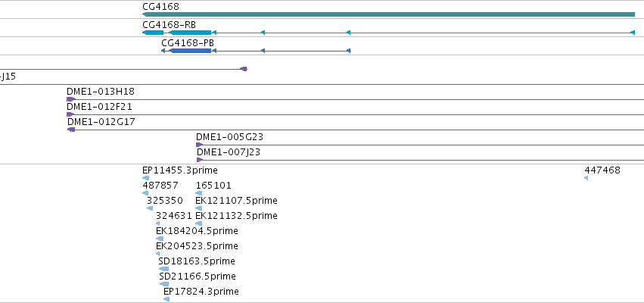Click the DME1-012F21 arrow glyph

pyautogui.click(x=70, y=114)
